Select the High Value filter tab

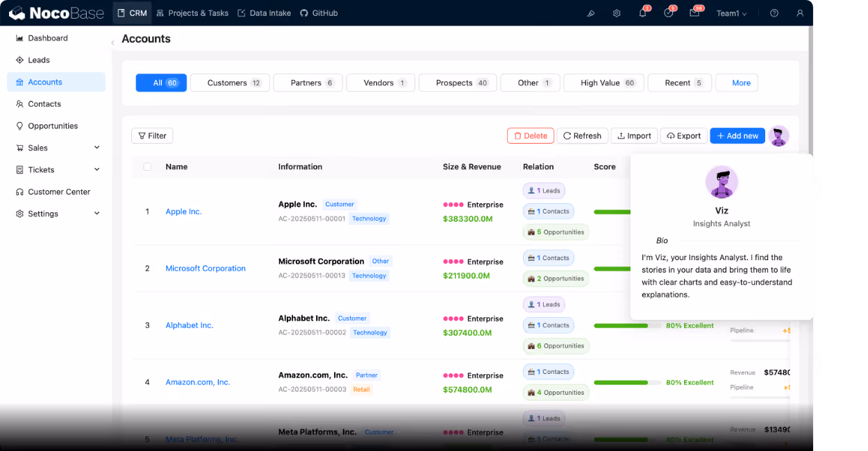[x=604, y=83]
